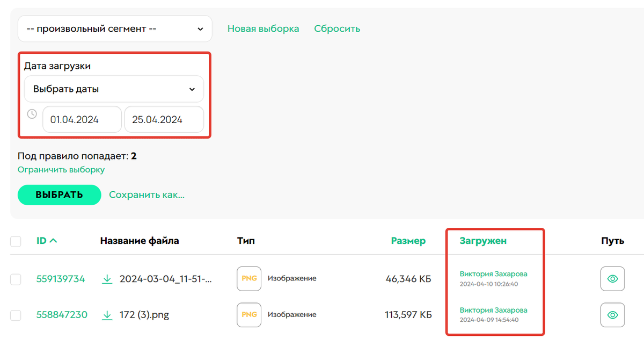Sort by Размер column header
This screenshot has width=644, height=339.
pos(408,241)
